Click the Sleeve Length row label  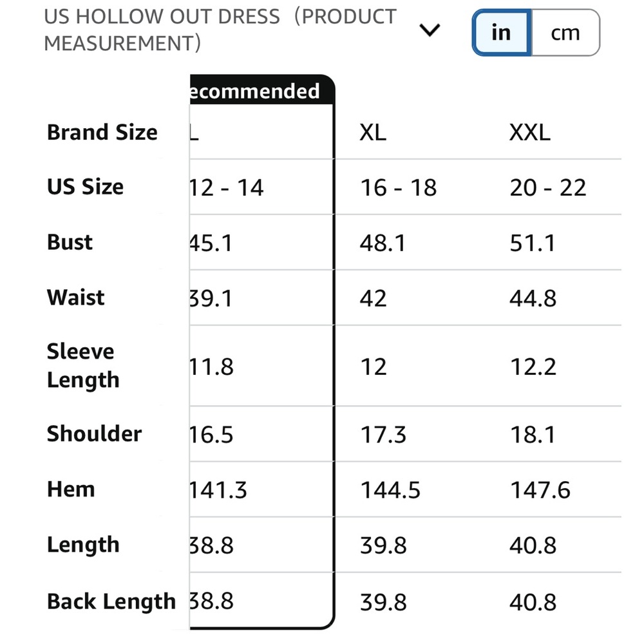[83, 366]
